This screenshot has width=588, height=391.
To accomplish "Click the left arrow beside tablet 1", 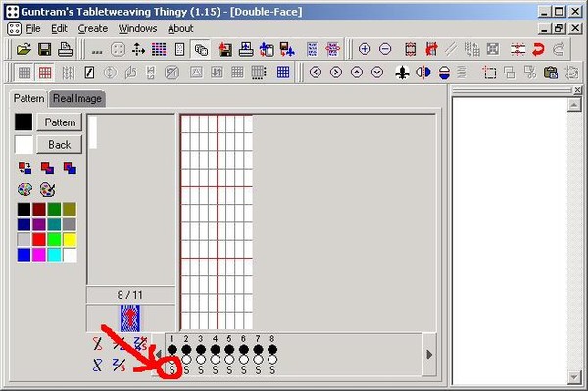I will (158, 355).
